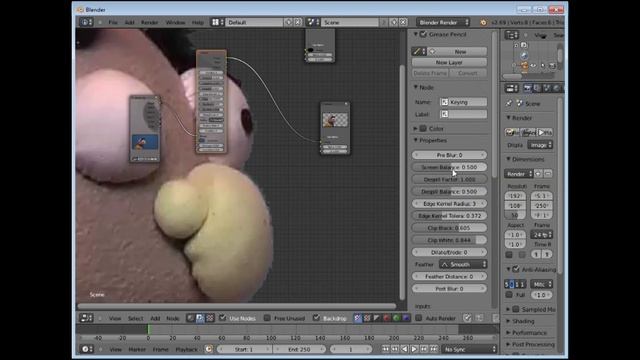Click the properties editor type icon
The width and height of the screenshot is (640, 360).
pos(512,88)
